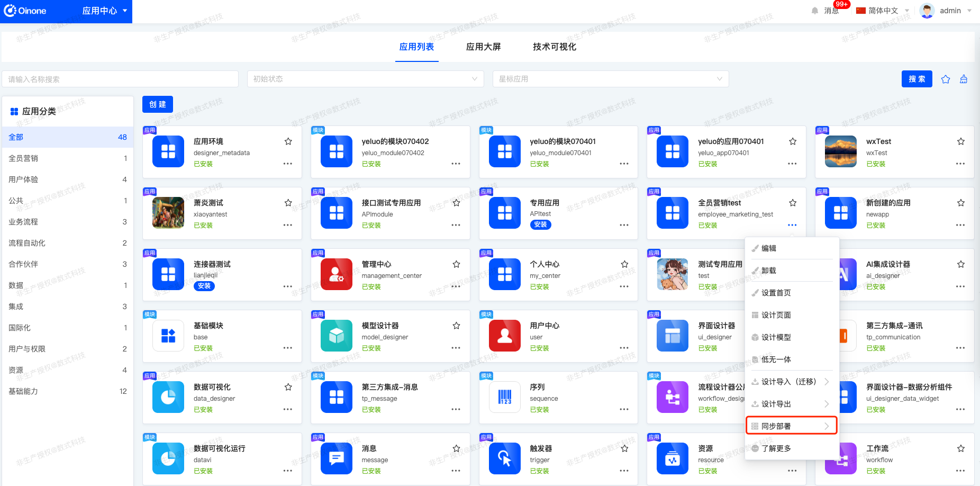Click the 管理中心 red icon
This screenshot has width=980, height=486.
tap(337, 274)
